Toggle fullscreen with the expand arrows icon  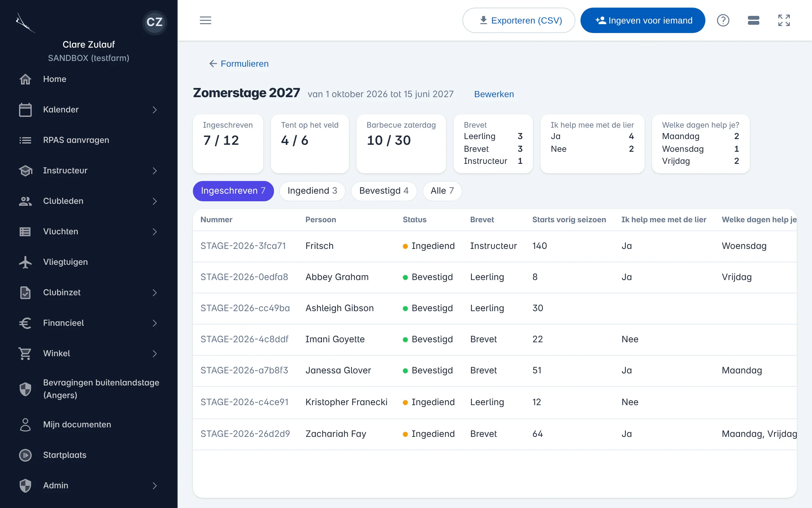pos(784,21)
